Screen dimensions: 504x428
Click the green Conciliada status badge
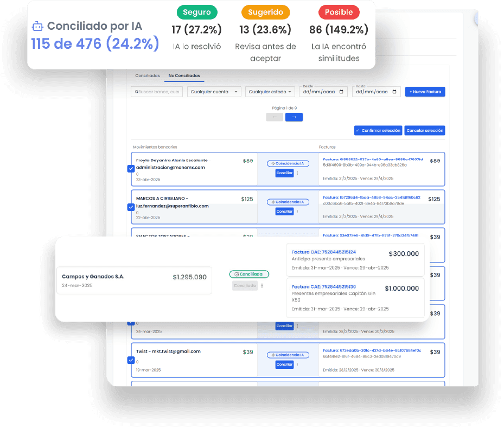pos(249,274)
